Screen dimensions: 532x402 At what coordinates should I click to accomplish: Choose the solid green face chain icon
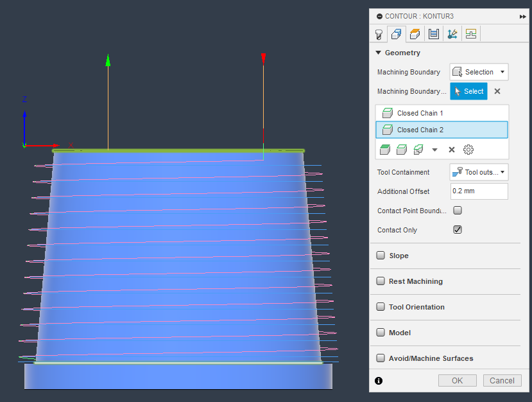[x=385, y=150]
